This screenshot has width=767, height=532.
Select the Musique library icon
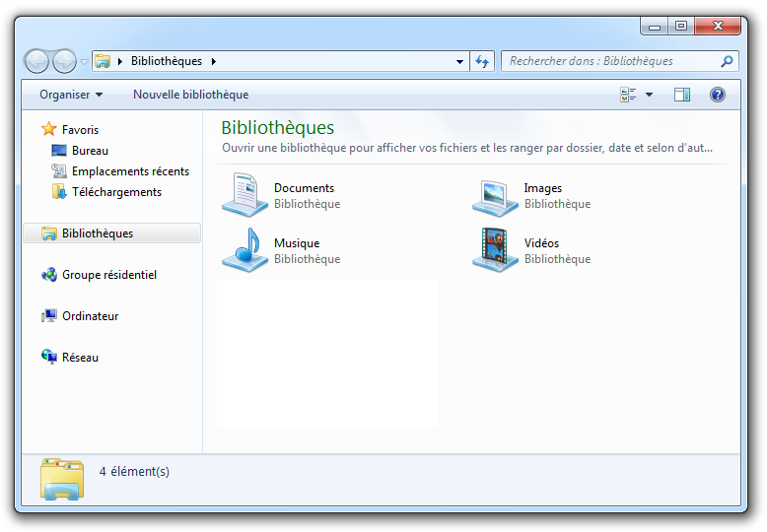coord(245,250)
